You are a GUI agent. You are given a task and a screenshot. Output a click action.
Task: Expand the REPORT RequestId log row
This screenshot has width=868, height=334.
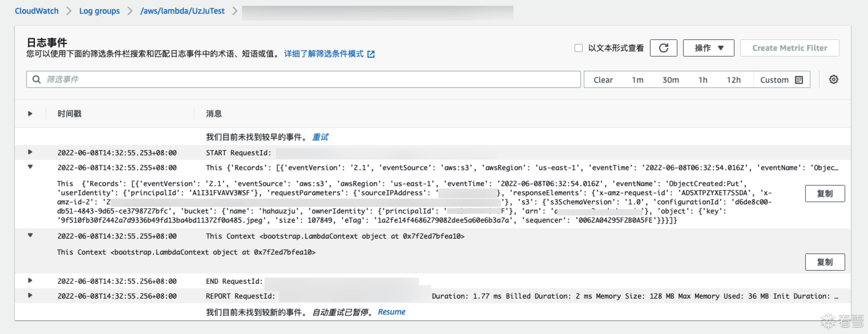point(30,295)
